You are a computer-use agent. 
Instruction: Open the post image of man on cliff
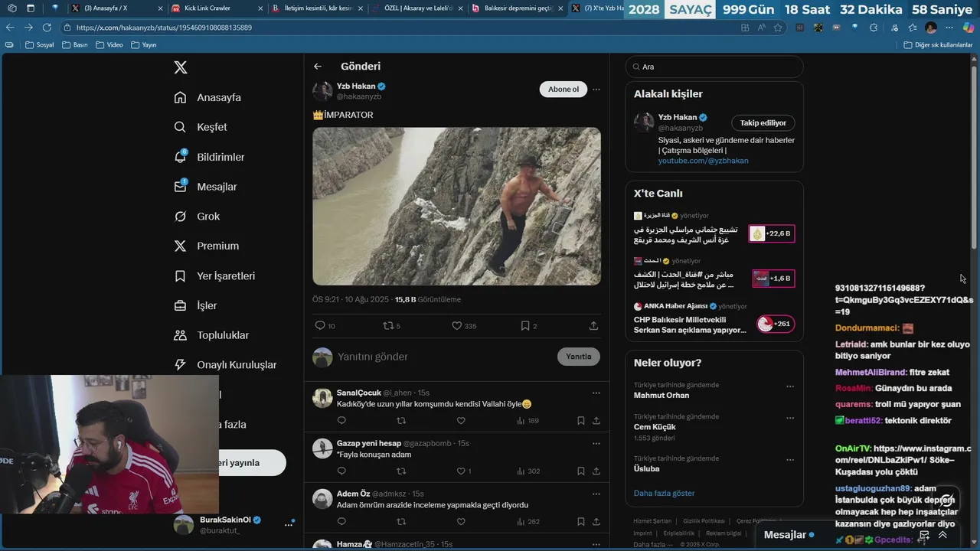tap(456, 207)
